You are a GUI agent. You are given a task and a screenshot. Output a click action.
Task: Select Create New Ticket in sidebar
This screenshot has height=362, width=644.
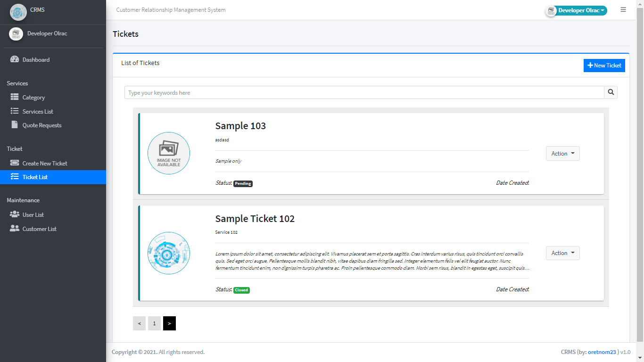pos(53,164)
